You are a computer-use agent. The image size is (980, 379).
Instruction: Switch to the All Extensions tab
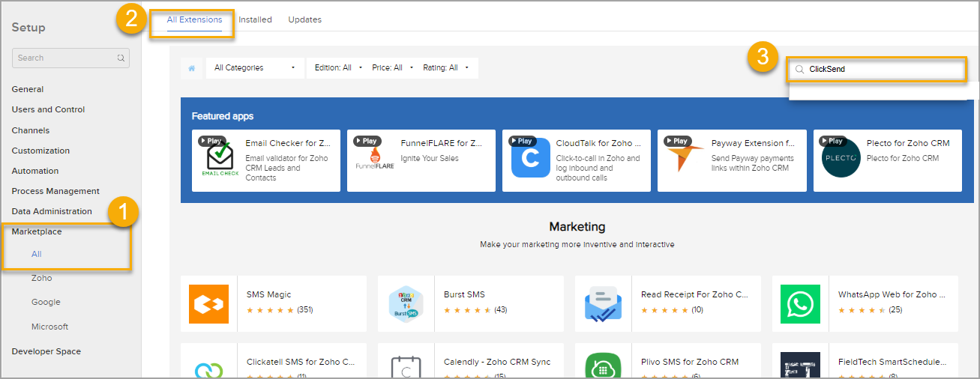pos(194,19)
